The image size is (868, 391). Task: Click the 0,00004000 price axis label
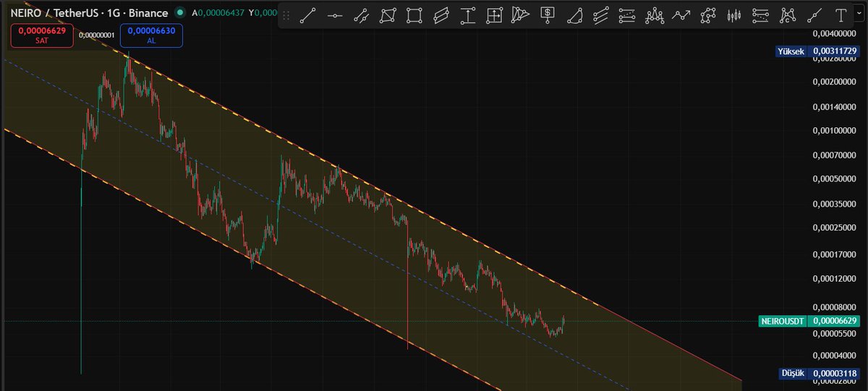coord(835,356)
